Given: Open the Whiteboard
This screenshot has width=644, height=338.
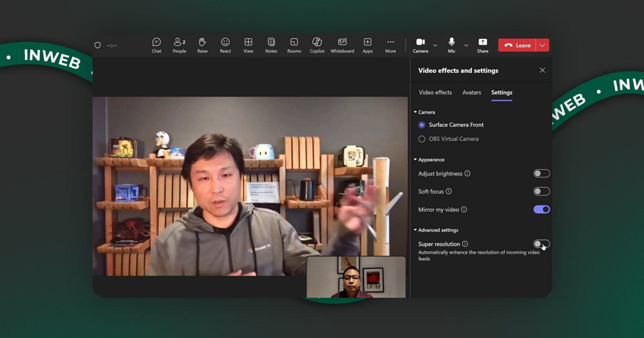Looking at the screenshot, I should tap(342, 45).
